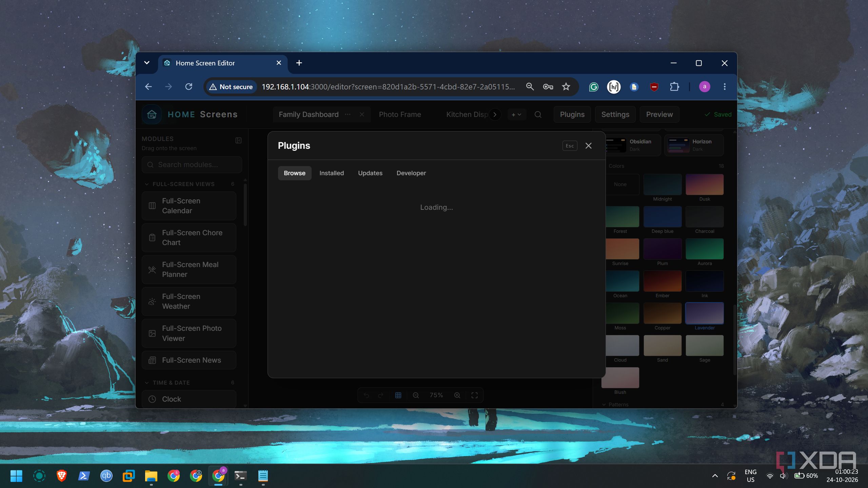Image resolution: width=868 pixels, height=488 pixels.
Task: Choose the Aurora background color
Action: click(704, 249)
